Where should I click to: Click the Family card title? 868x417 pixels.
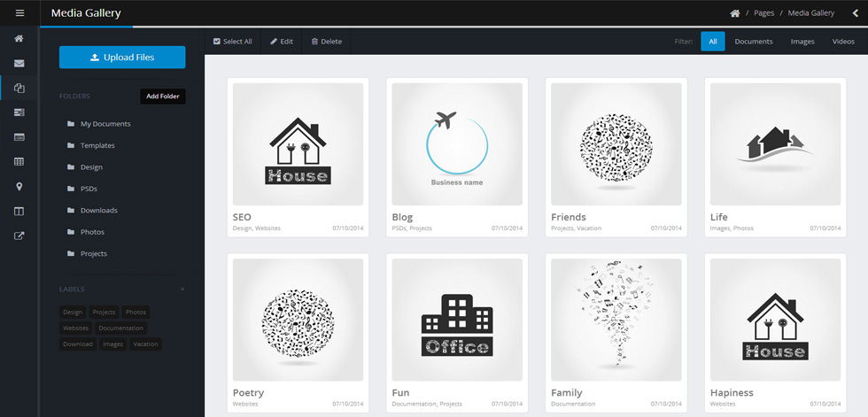pyautogui.click(x=567, y=393)
